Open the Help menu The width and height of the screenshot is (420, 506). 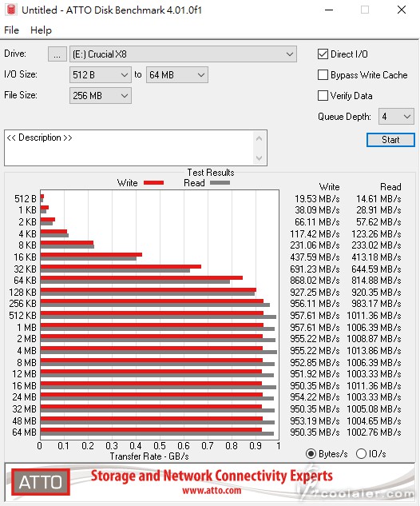41,30
